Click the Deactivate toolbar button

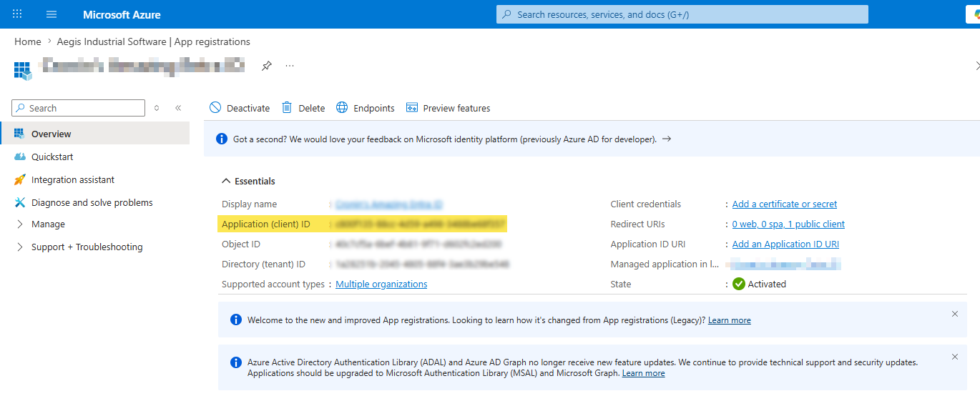(240, 108)
